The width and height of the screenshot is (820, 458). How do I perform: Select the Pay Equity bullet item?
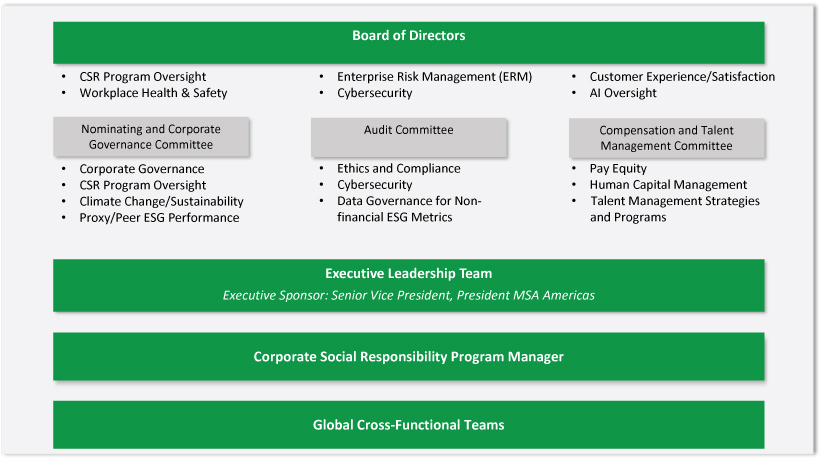click(x=618, y=168)
